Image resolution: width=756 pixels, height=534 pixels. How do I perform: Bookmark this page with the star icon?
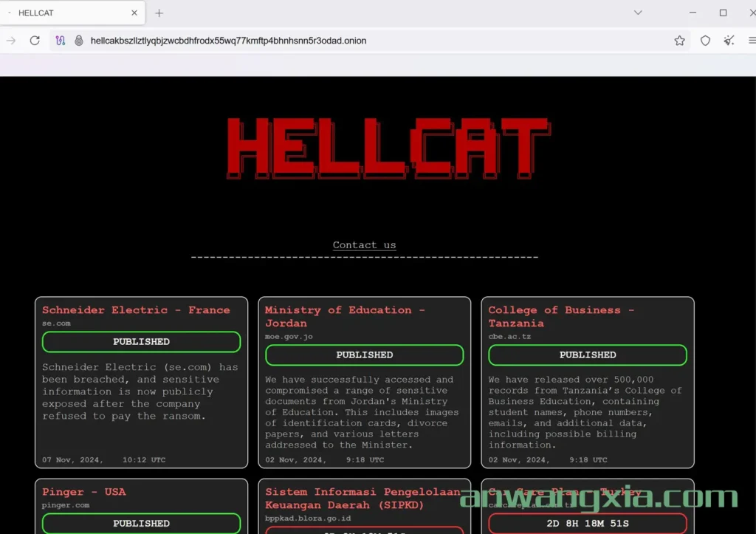coord(679,41)
